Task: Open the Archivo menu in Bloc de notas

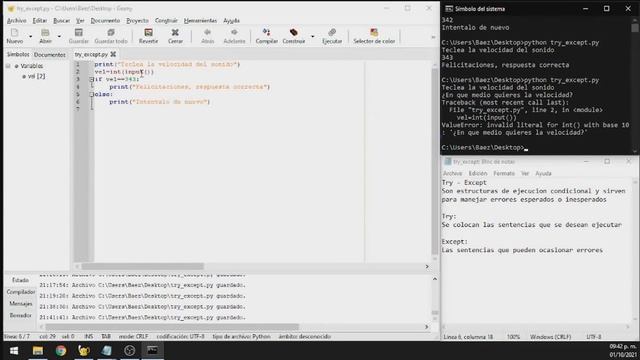Action: tap(452, 173)
